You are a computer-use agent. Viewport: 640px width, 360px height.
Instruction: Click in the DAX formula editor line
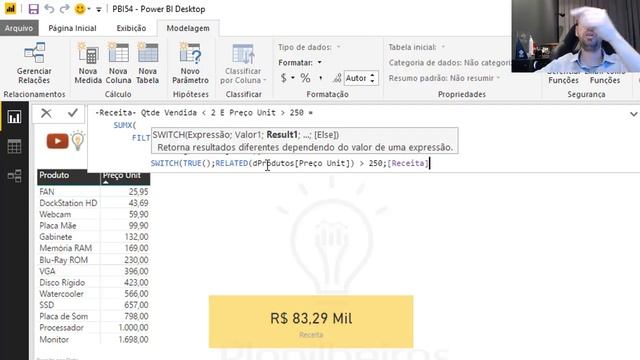pos(290,163)
